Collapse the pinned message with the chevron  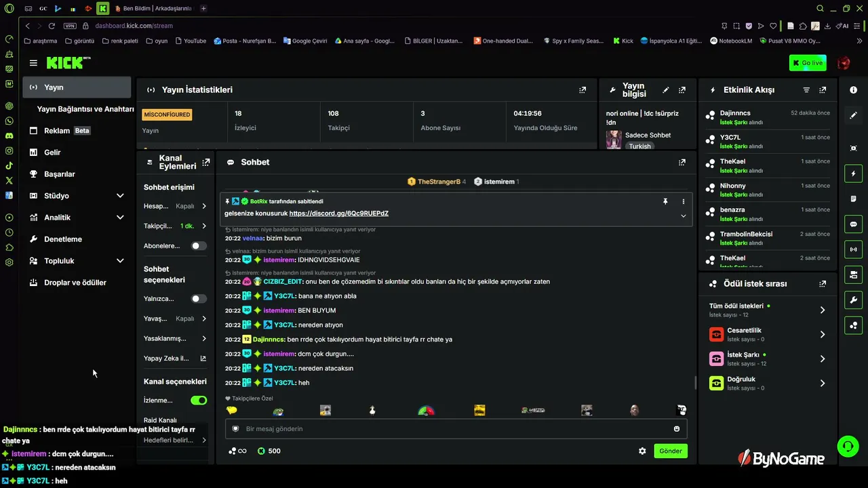pos(683,216)
